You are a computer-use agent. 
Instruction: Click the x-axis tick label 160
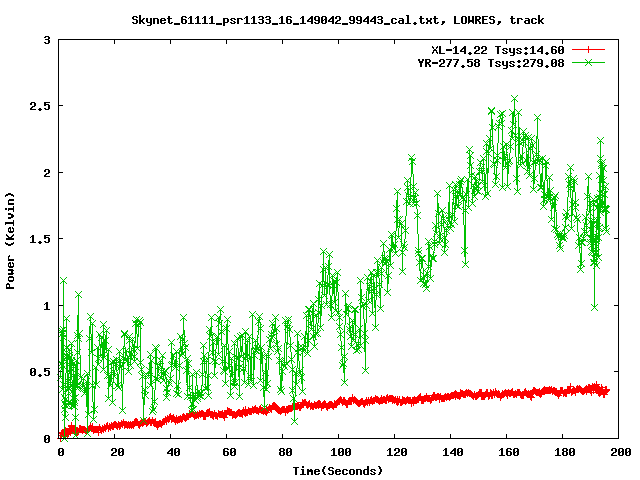pos(506,452)
